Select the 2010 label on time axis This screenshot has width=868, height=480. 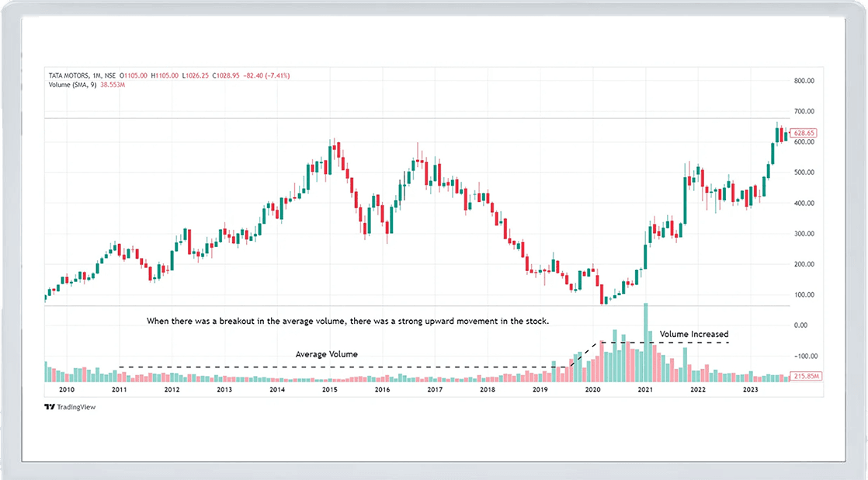(x=67, y=390)
